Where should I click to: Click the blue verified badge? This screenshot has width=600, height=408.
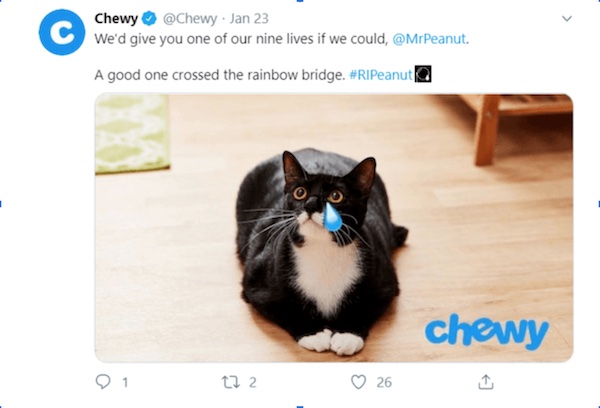pos(149,18)
